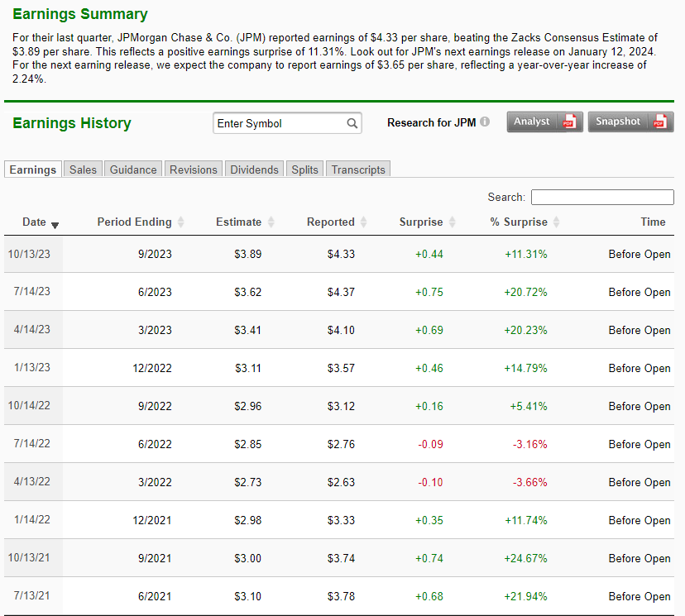
Task: Select date cell 7/13/21
Action: [x=32, y=596]
